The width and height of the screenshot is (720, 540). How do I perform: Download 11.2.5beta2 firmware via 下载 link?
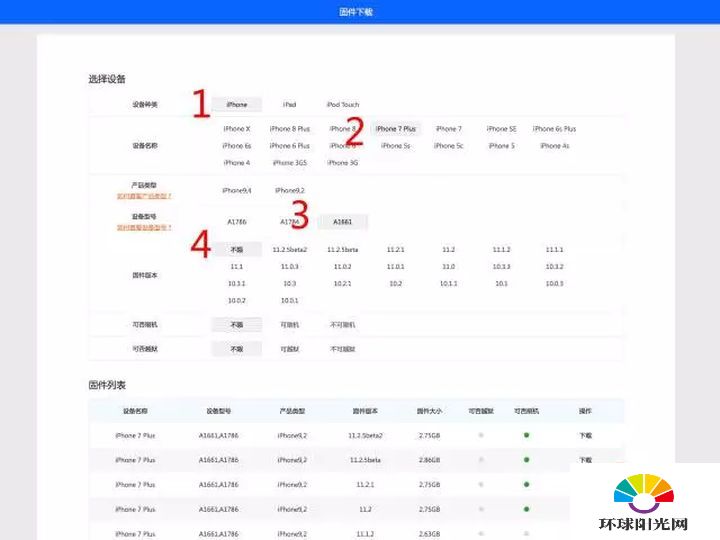point(585,436)
